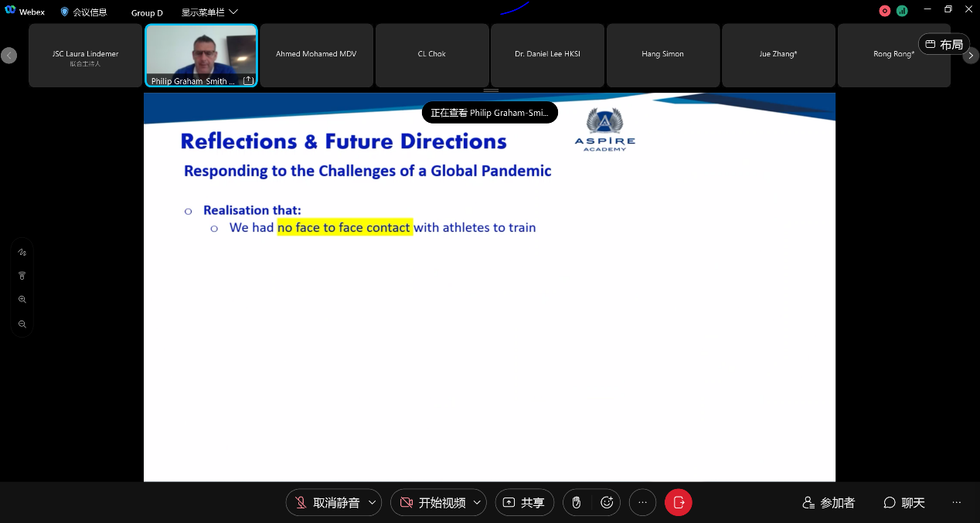Zoom out of the shared content

coord(22,324)
